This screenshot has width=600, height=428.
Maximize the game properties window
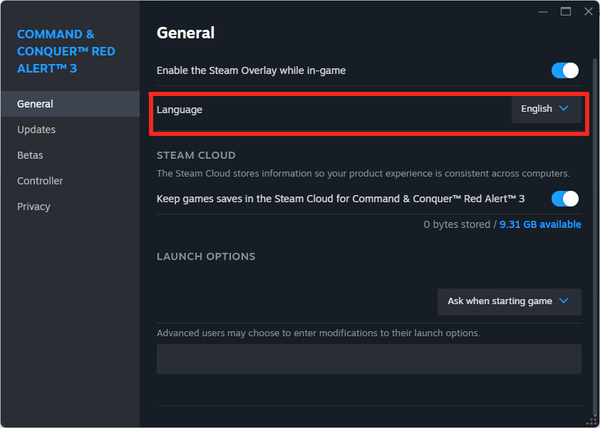(565, 12)
